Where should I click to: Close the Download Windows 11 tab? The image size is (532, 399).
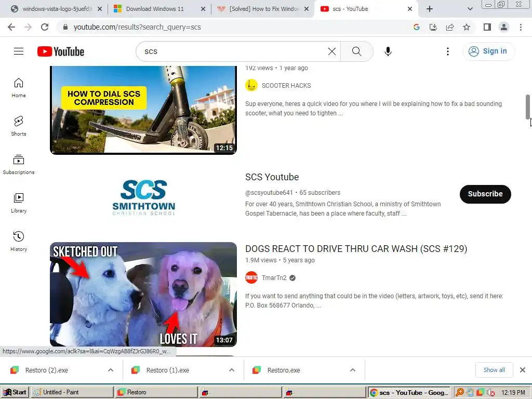click(203, 9)
